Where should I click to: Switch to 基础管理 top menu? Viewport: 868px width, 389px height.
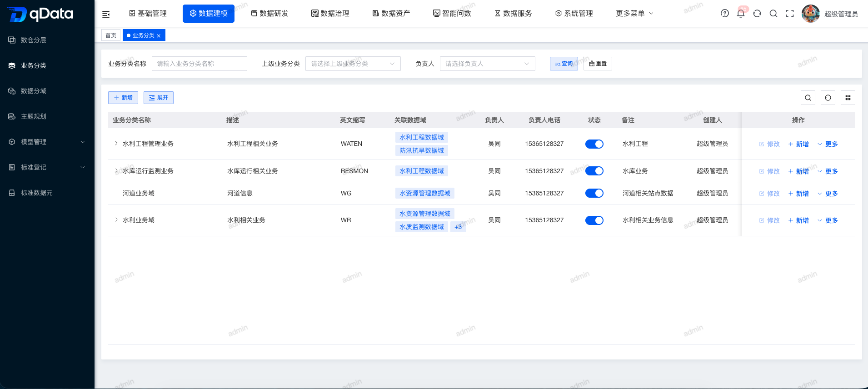pyautogui.click(x=148, y=14)
